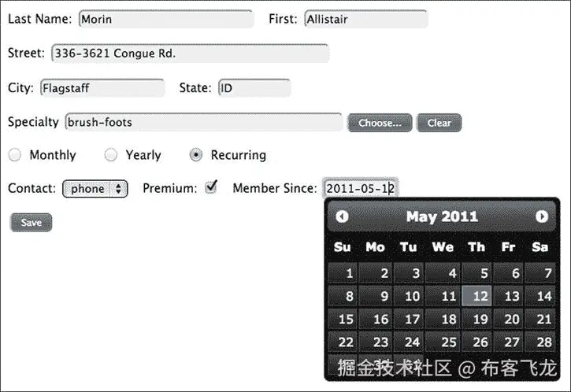Viewport: 571px width, 392px height.
Task: Open the Contact dropdown showing phone
Action: (95, 189)
